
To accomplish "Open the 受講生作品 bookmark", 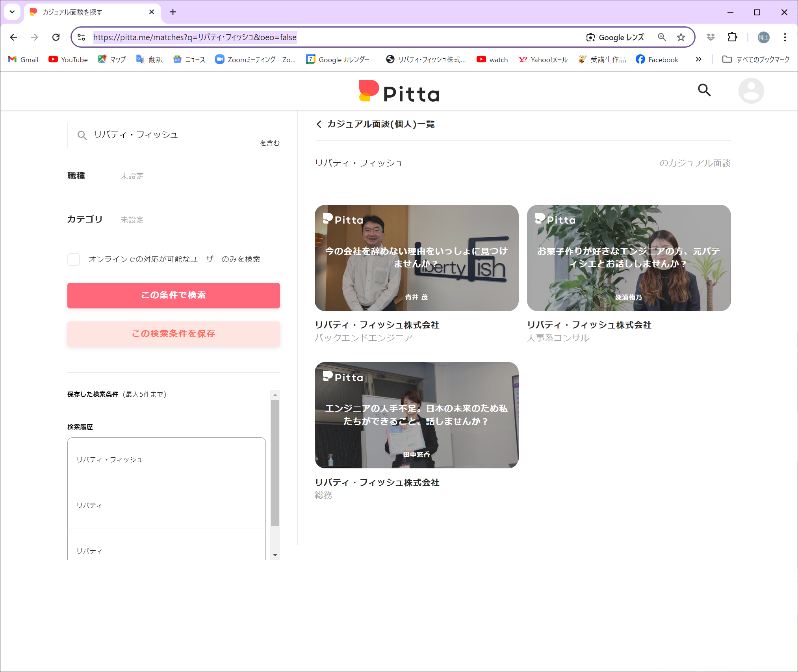I will click(602, 59).
